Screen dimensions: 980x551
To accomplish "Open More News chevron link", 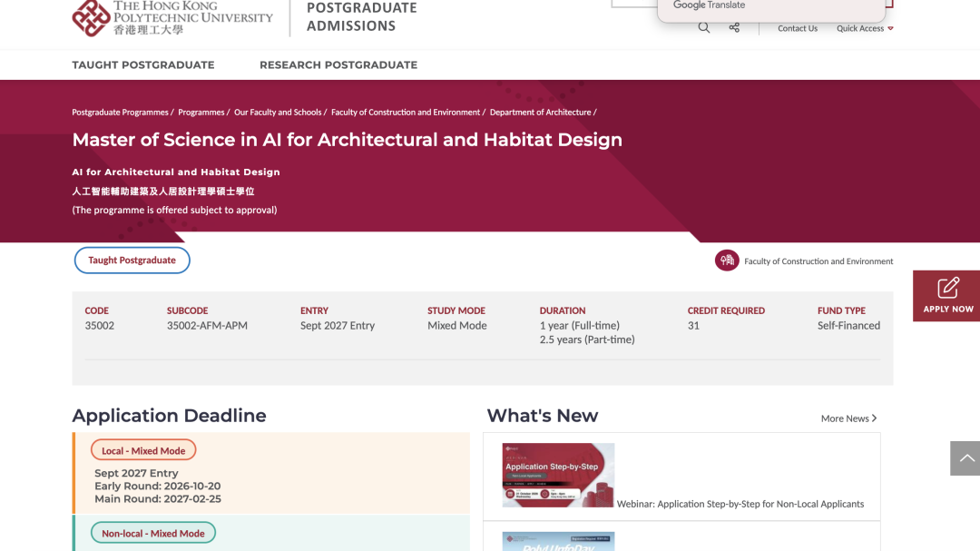I will point(848,418).
